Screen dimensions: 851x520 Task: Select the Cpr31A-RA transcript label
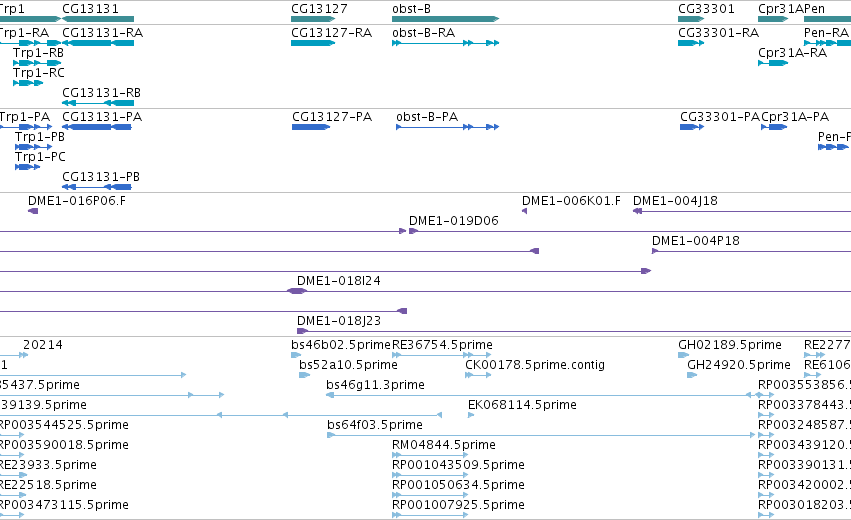click(x=792, y=53)
